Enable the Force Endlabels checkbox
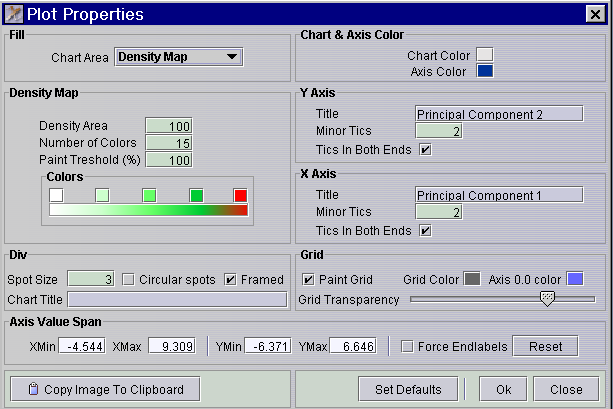Screen dimensions: 613x409 (x=407, y=346)
